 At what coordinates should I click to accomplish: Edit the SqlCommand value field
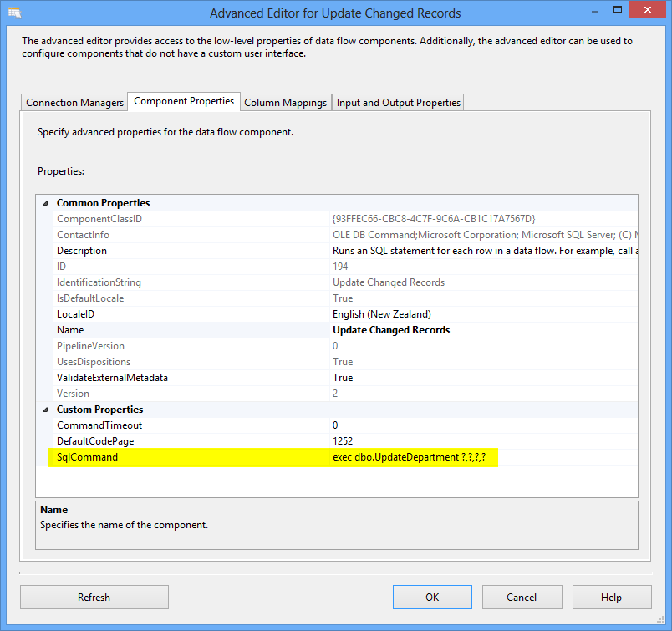(x=414, y=457)
